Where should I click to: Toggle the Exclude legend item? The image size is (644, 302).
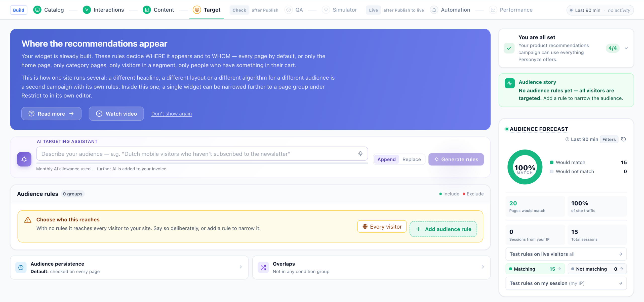pos(473,194)
